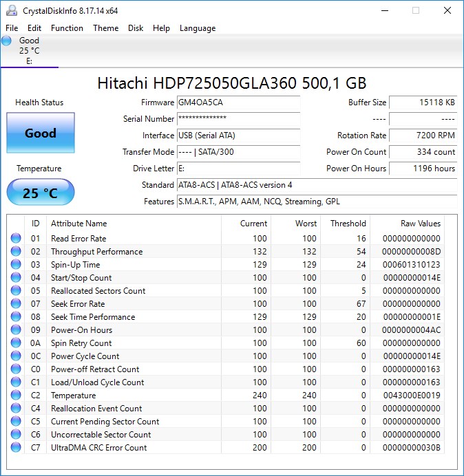The width and height of the screenshot is (464, 476).
Task: Click the Firmware field GM4OA5CA
Action: click(x=238, y=102)
